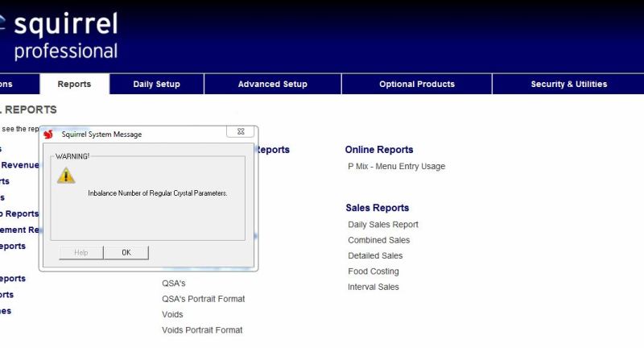Open QSA's Portrait Format report

click(x=204, y=299)
